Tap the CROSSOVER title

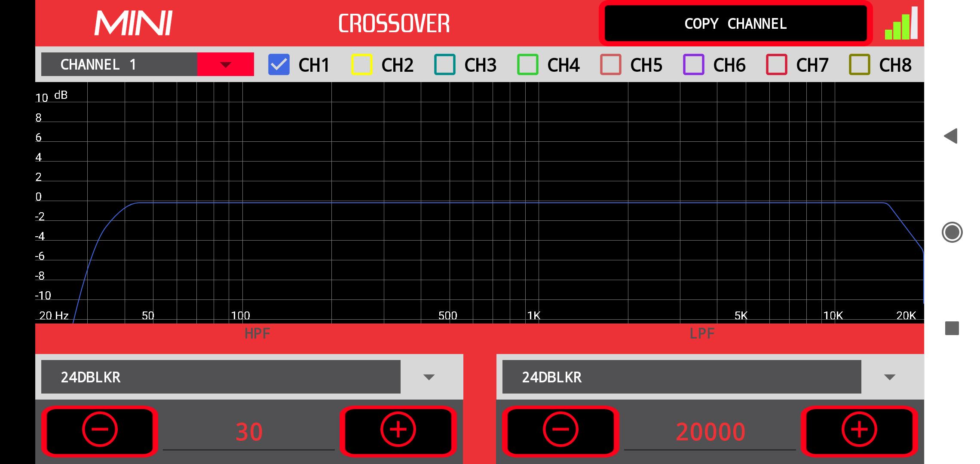[394, 23]
